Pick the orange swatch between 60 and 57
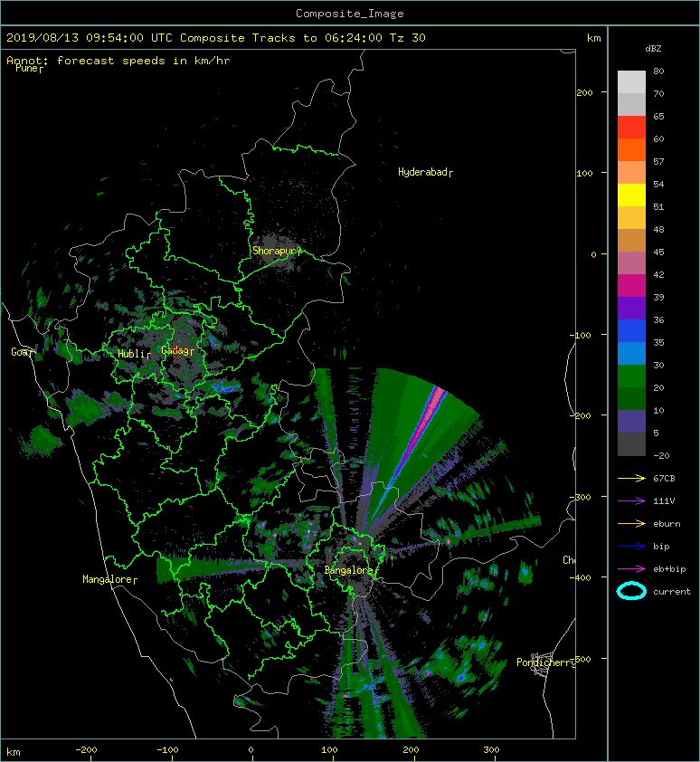This screenshot has height=762, width=700. click(x=631, y=150)
